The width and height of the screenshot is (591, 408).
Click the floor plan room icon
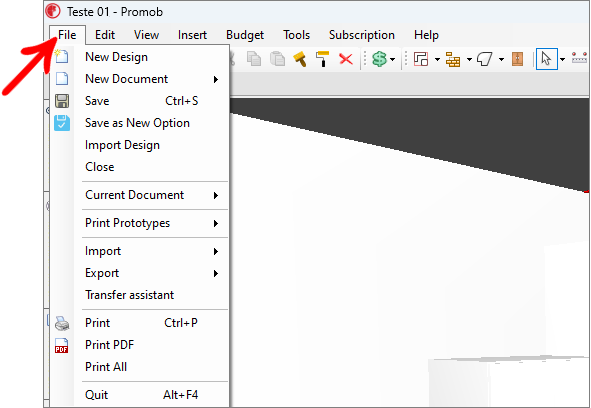[x=421, y=59]
